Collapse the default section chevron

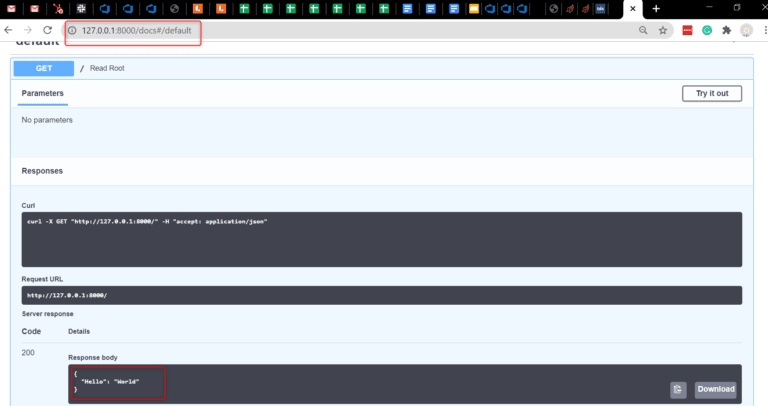click(x=734, y=41)
